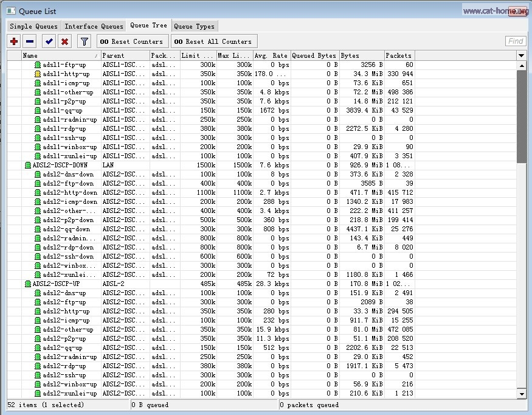Open the Interface Queues tab

pyautogui.click(x=94, y=26)
